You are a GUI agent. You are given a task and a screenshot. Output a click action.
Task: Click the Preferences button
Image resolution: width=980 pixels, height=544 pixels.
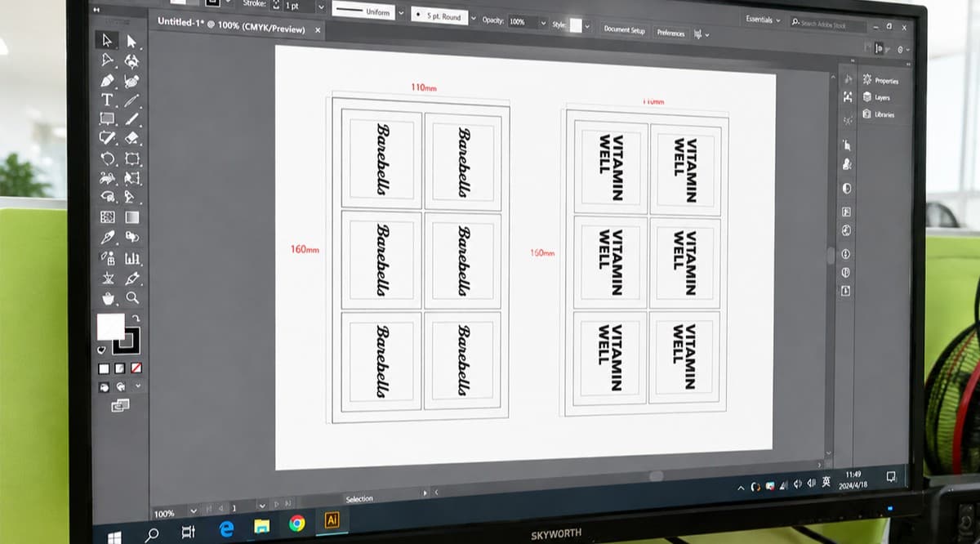pyautogui.click(x=670, y=33)
